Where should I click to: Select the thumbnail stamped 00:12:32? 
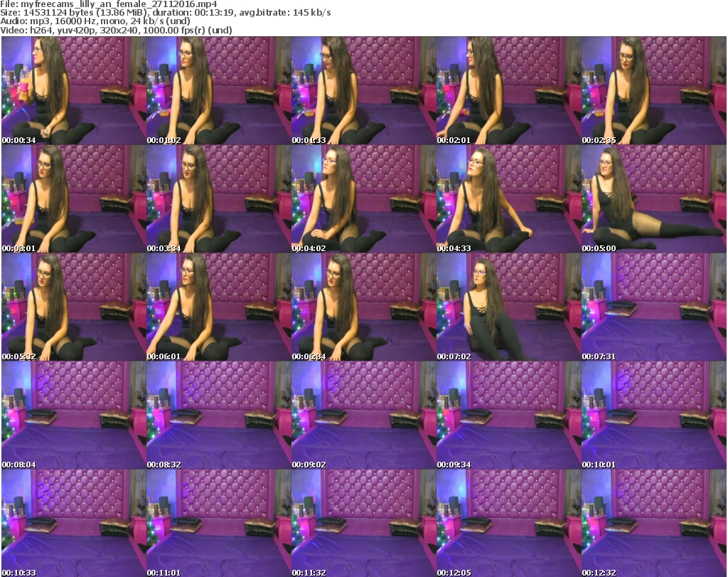tap(654, 523)
